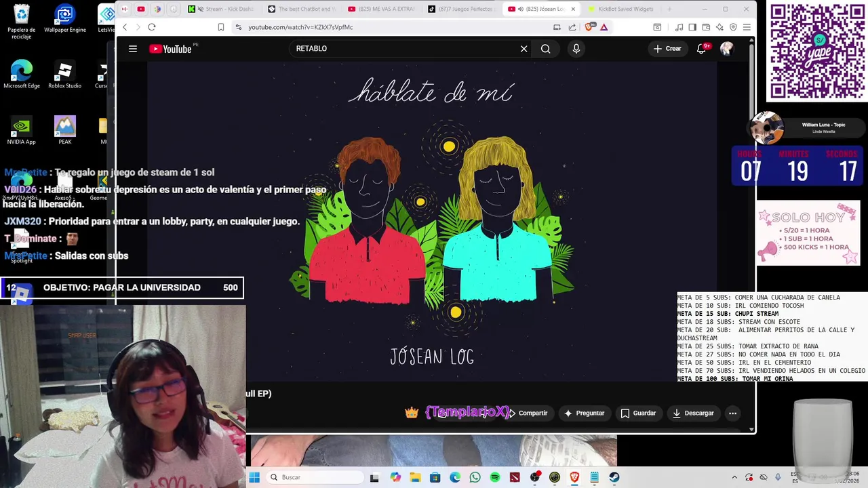
Task: Open the YouTube hamburger guide menu
Action: (x=133, y=49)
